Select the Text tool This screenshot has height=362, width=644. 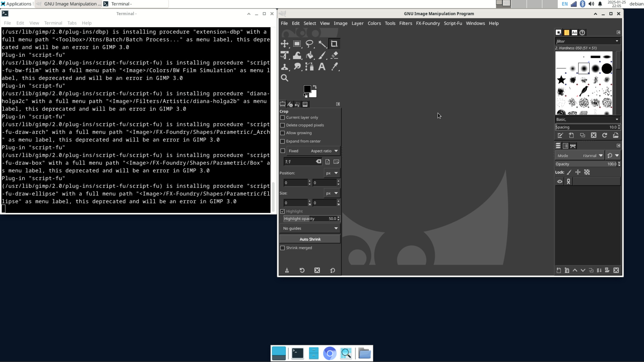322,66
